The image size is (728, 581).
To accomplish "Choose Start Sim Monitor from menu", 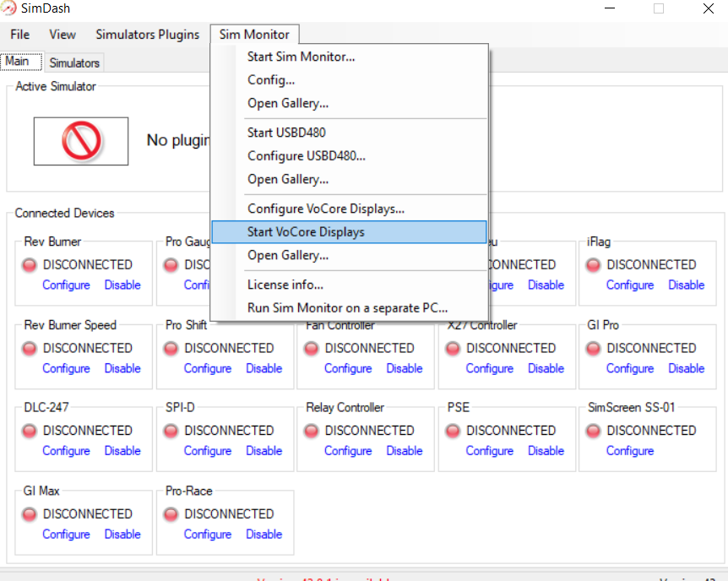I will (x=301, y=57).
